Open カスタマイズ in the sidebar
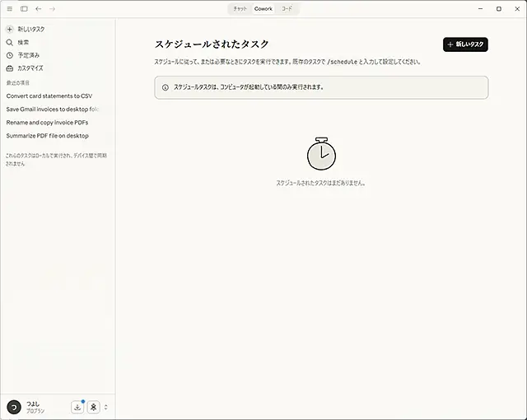Viewport: 527px width, 420px height. tap(30, 68)
